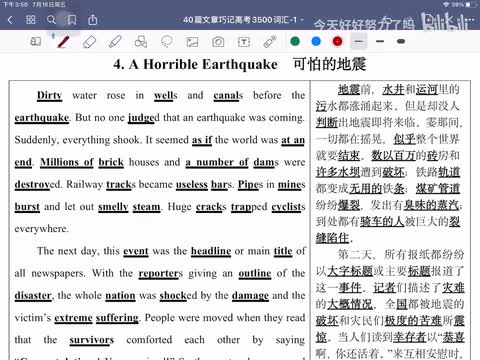This screenshot has height=360, width=480.
Task: Tap the underlined word "canals"
Action: point(228,96)
